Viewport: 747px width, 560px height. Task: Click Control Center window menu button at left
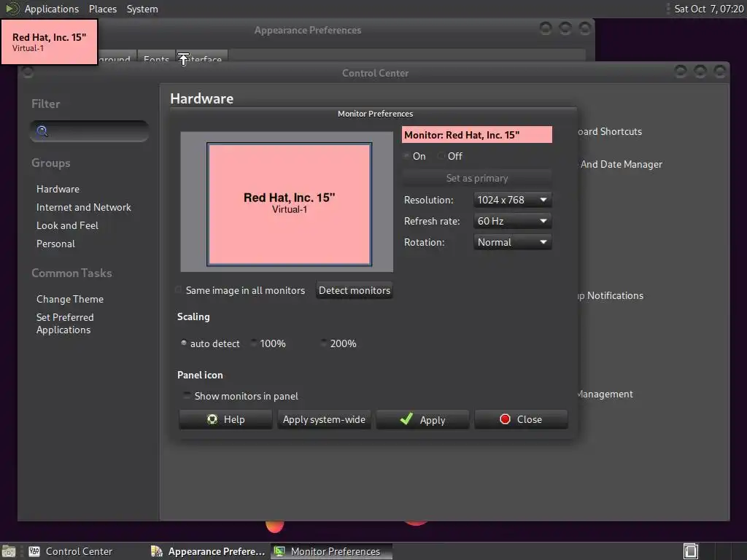[x=28, y=72]
